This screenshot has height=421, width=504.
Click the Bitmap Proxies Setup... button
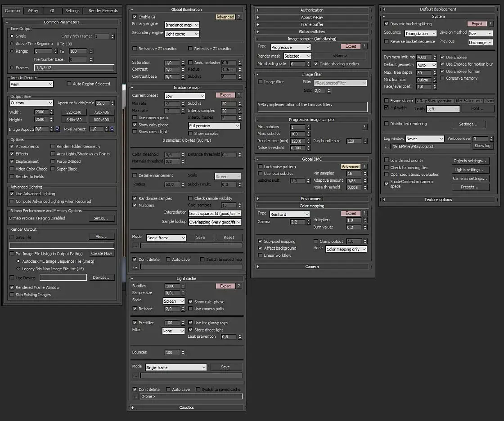(101, 218)
